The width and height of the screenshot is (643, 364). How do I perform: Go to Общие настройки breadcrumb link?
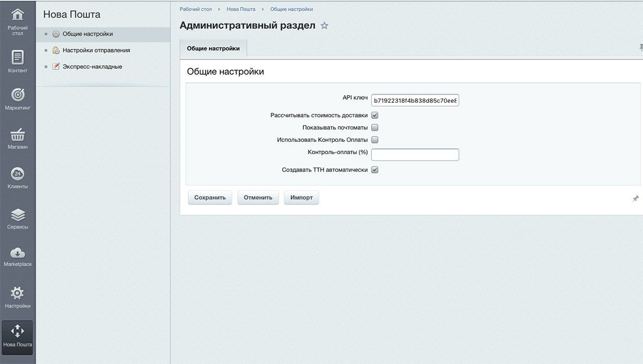pyautogui.click(x=291, y=9)
